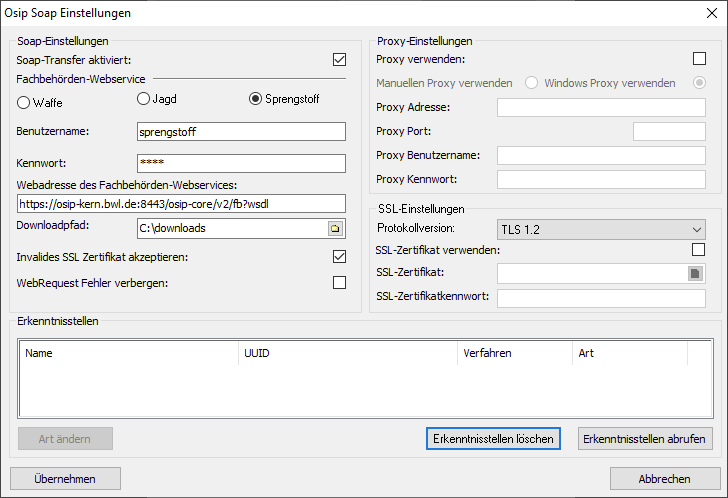Click into the Benutzername text field
Viewport: 728px width, 498px height.
click(240, 131)
